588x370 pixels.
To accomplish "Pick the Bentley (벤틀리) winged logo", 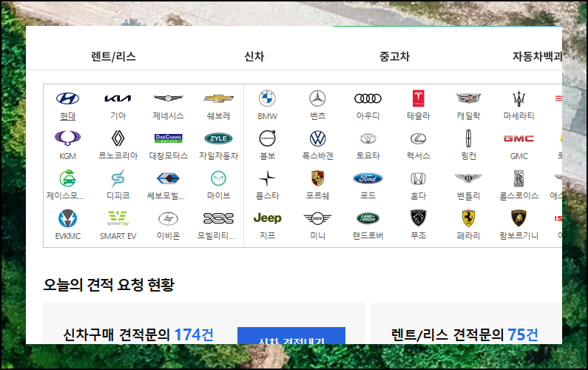I will pyautogui.click(x=468, y=178).
